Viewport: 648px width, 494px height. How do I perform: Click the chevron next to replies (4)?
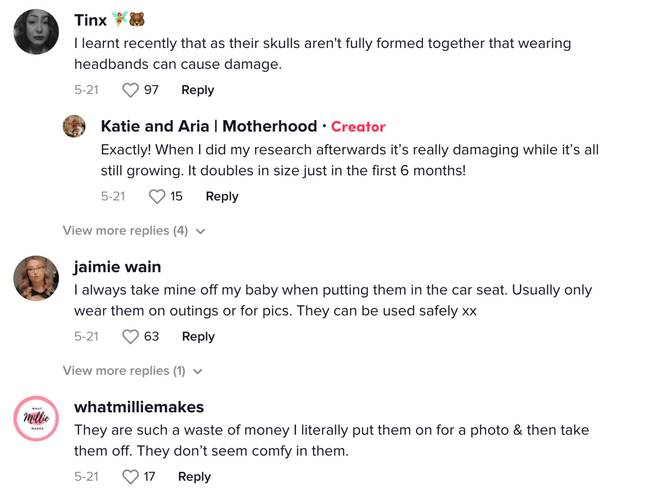click(x=200, y=231)
